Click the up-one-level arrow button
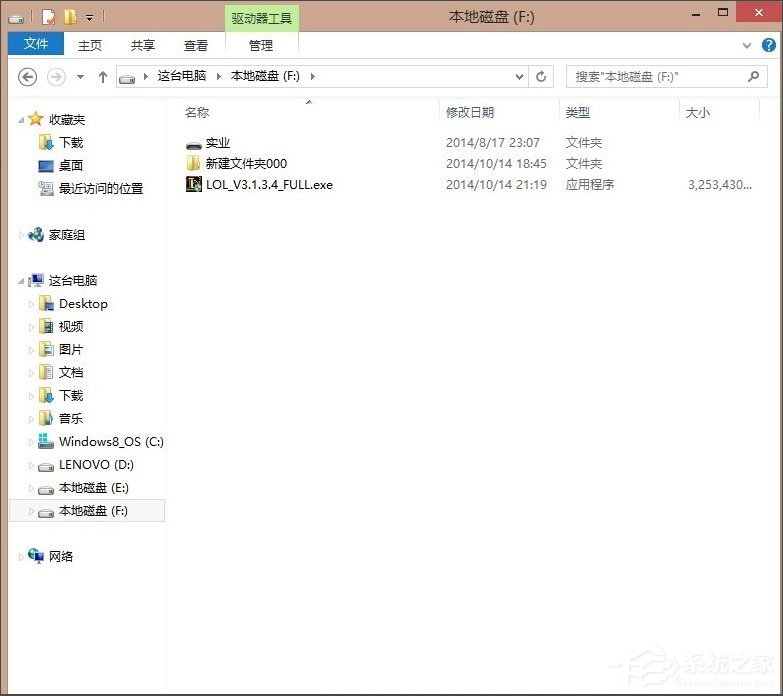 tap(102, 77)
